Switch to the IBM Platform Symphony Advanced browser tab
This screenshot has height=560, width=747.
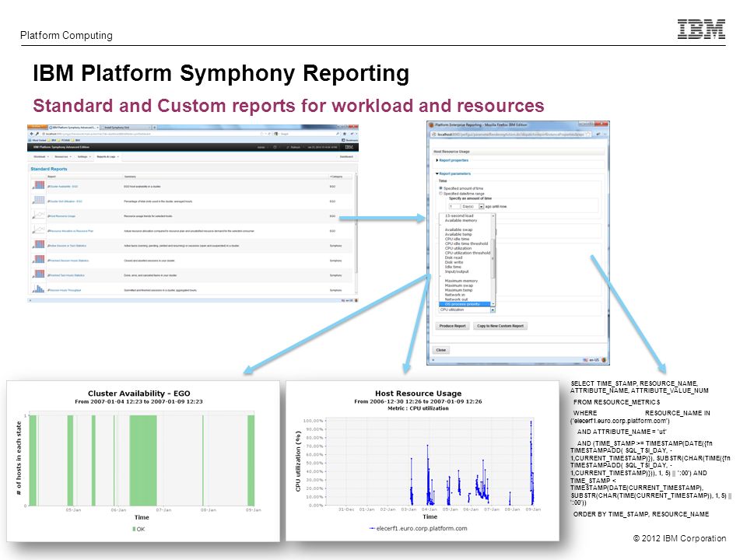75,128
